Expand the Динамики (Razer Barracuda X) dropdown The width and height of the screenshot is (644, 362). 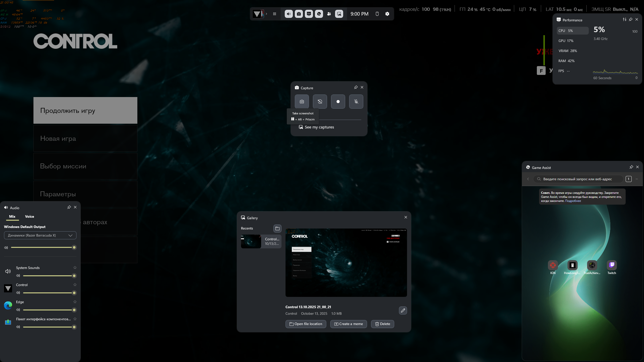coord(40,235)
